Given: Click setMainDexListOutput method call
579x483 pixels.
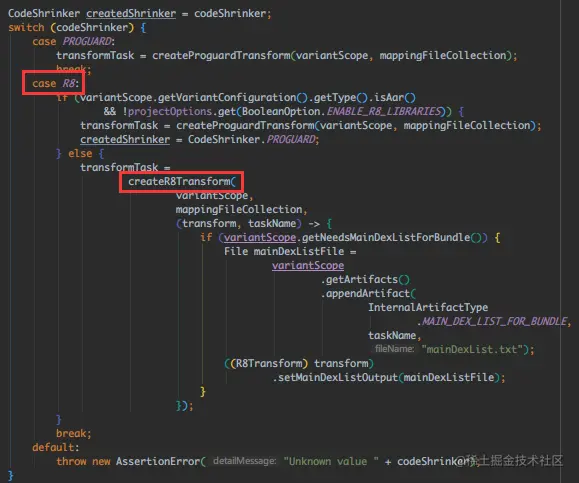Looking at the screenshot, I should (x=338, y=377).
